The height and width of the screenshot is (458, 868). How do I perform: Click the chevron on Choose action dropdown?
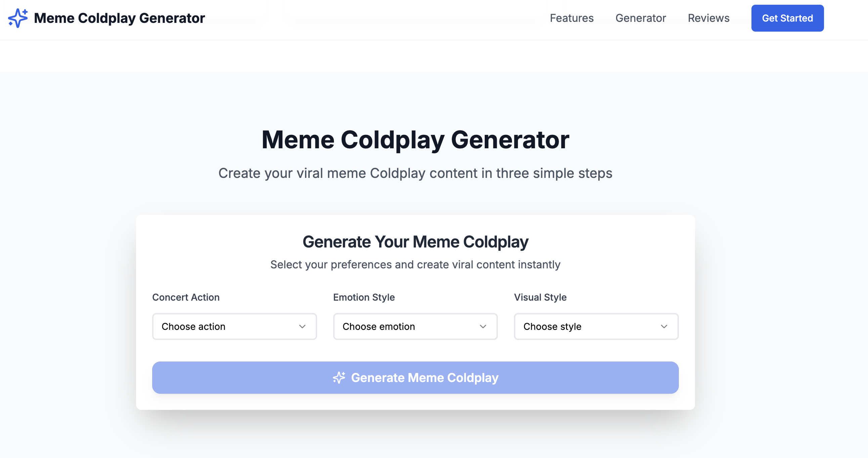coord(302,327)
